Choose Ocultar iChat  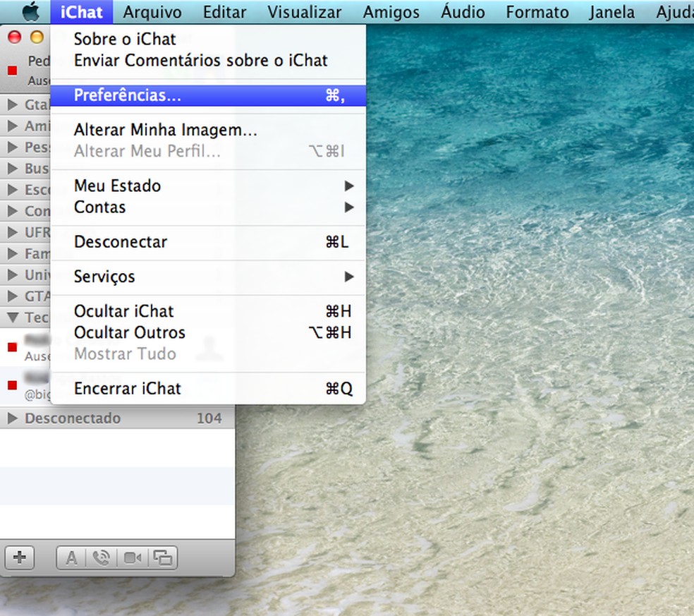pyautogui.click(x=208, y=311)
